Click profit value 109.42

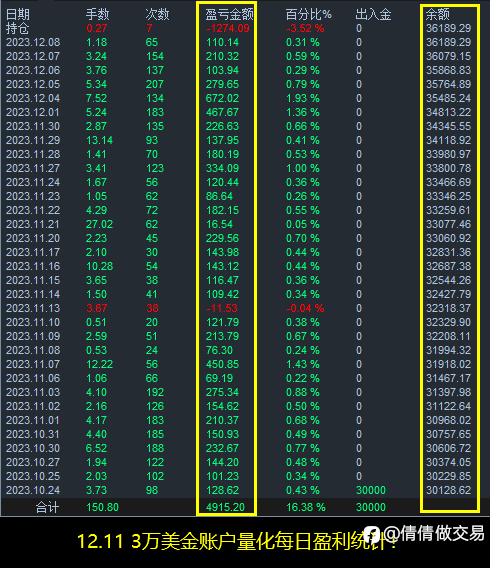point(222,295)
